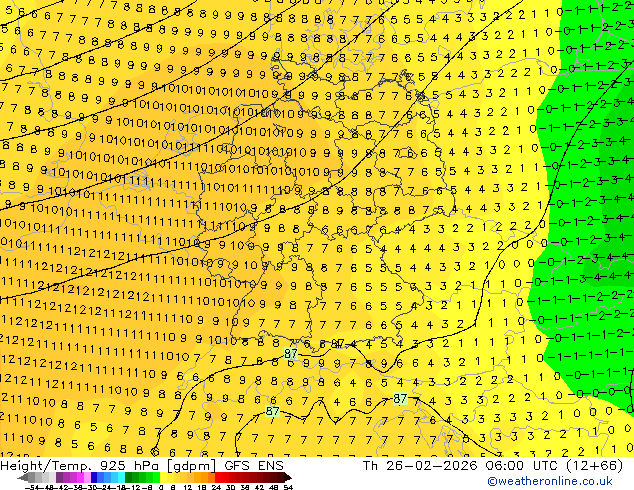Click the '-54' legend scale value
This screenshot has height=490, width=634.
point(32,487)
